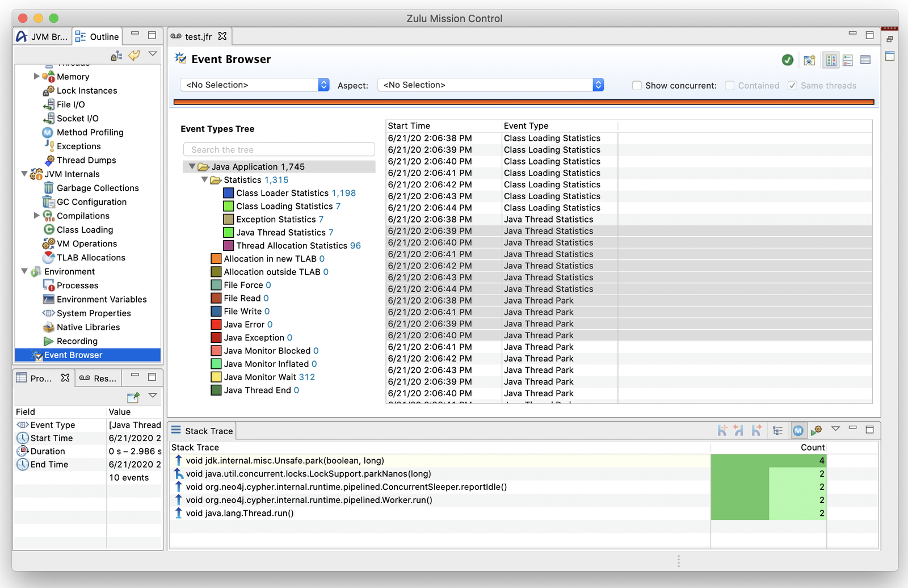This screenshot has width=908, height=588.
Task: Click the Class Loader Statistics color swatch
Action: (229, 193)
